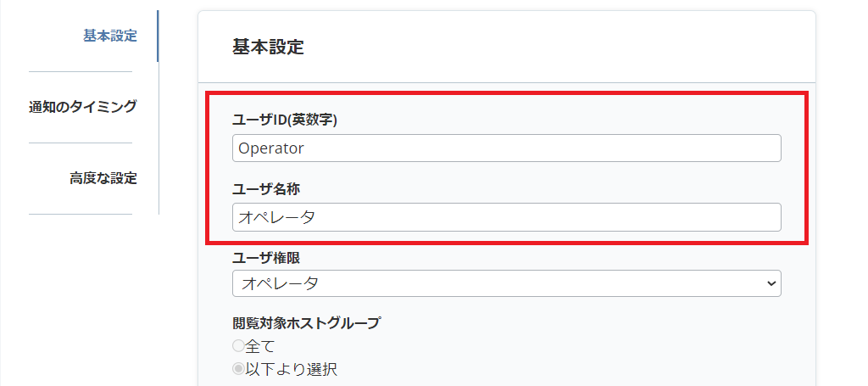Click the ユーザID(英数字) field label

285,120
